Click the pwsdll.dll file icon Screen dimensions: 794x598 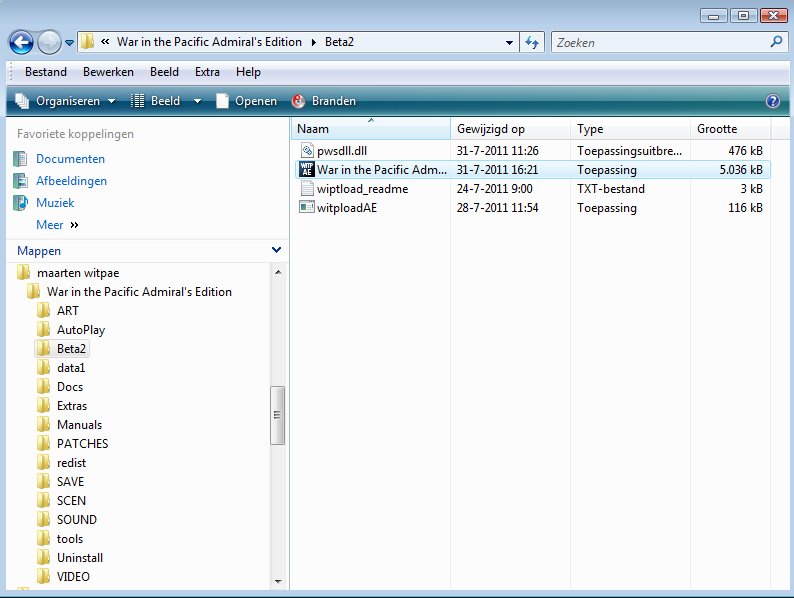point(307,150)
